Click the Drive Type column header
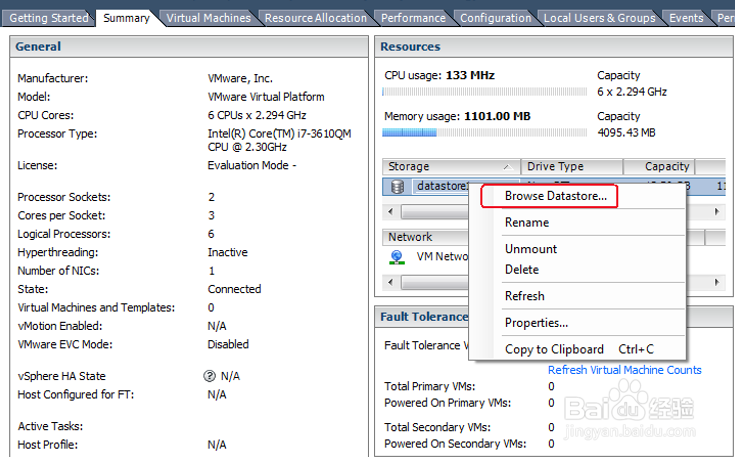The image size is (735, 457). coord(572,166)
